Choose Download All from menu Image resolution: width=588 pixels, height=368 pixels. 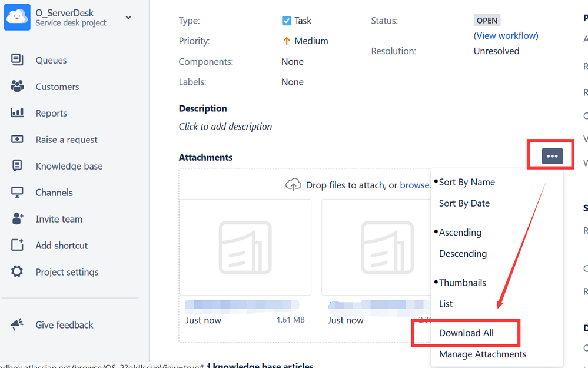pos(466,333)
